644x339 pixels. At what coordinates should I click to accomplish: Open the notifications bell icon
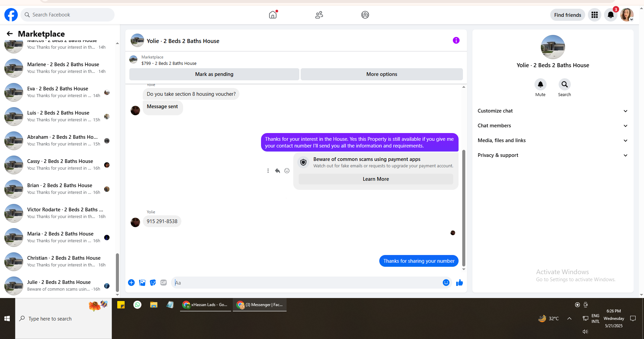611,15
